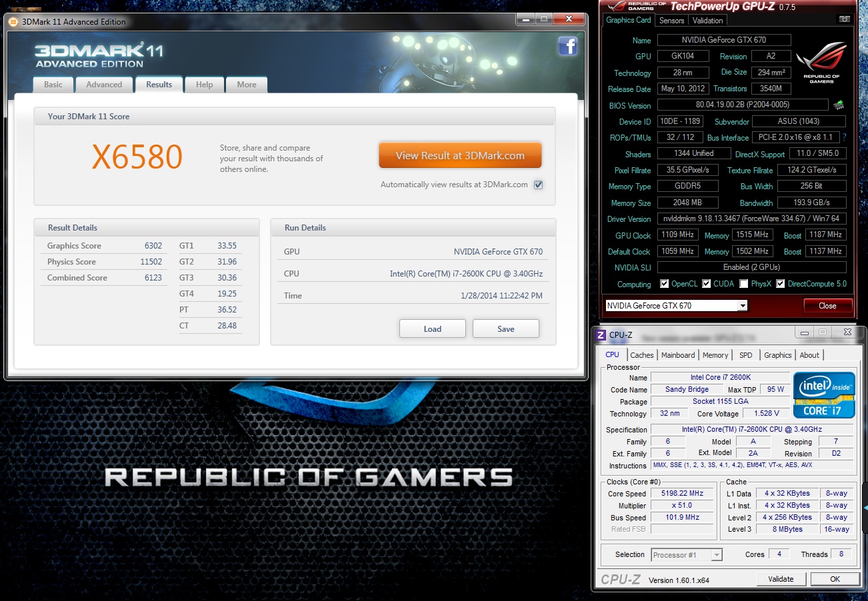Click the Driver Version field in GPU-Z
The image size is (868, 601).
coord(751,219)
